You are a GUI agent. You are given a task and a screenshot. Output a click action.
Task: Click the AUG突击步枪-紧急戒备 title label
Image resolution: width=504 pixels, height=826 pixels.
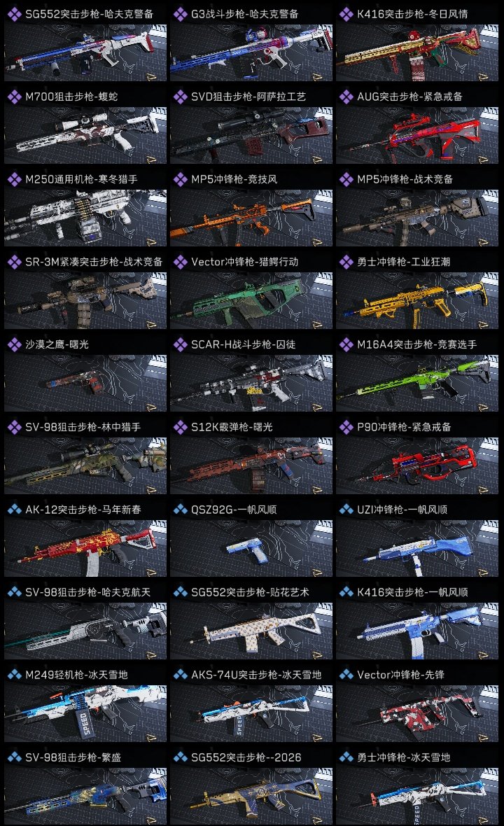[409, 97]
